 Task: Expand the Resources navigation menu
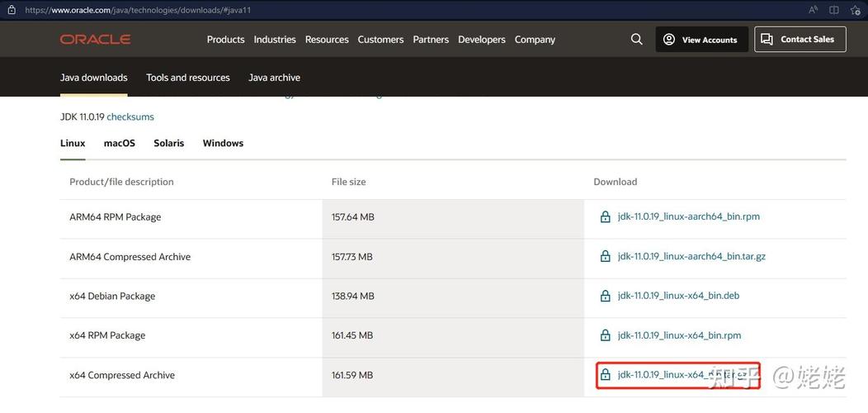[x=327, y=40]
